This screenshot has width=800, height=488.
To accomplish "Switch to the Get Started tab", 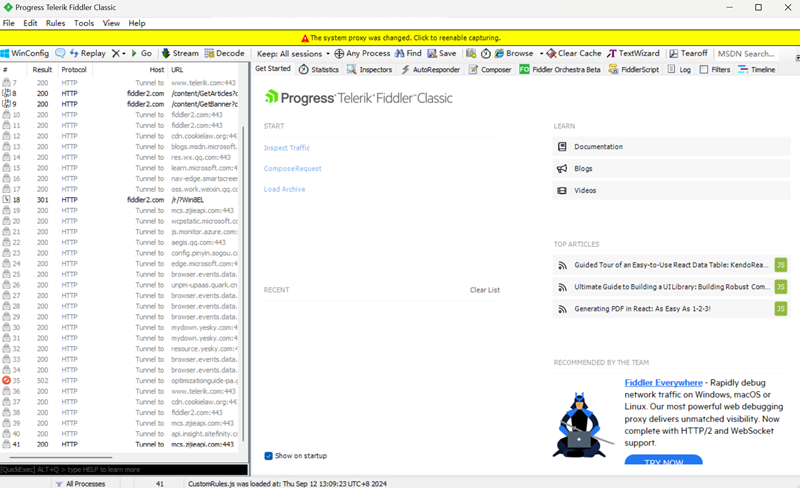I will pos(272,68).
